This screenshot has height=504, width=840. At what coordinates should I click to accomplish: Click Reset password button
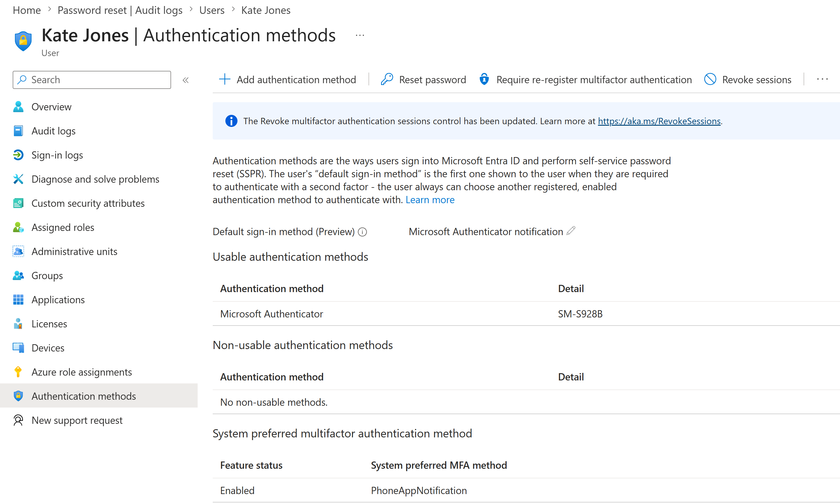(x=424, y=80)
